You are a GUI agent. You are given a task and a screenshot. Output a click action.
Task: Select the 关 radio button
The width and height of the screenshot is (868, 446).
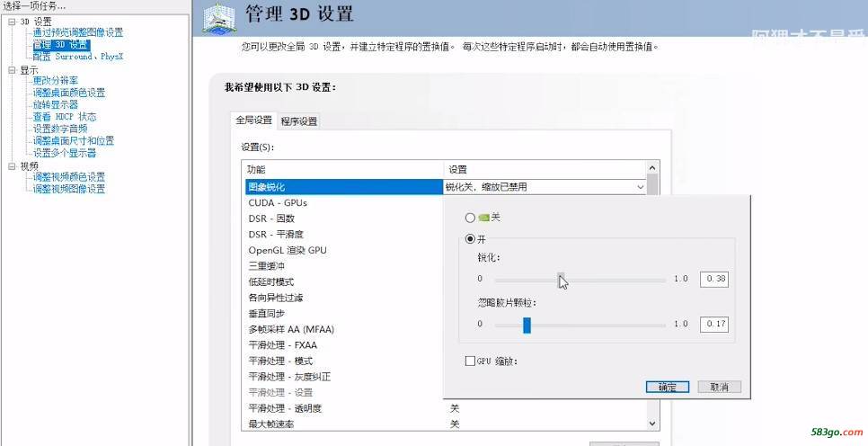coord(470,218)
